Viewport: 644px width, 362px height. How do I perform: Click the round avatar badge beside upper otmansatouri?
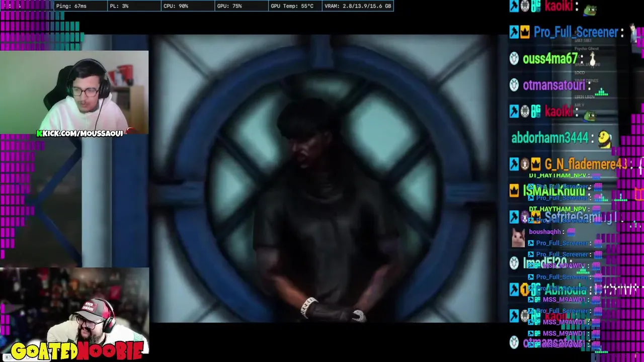coord(514,85)
